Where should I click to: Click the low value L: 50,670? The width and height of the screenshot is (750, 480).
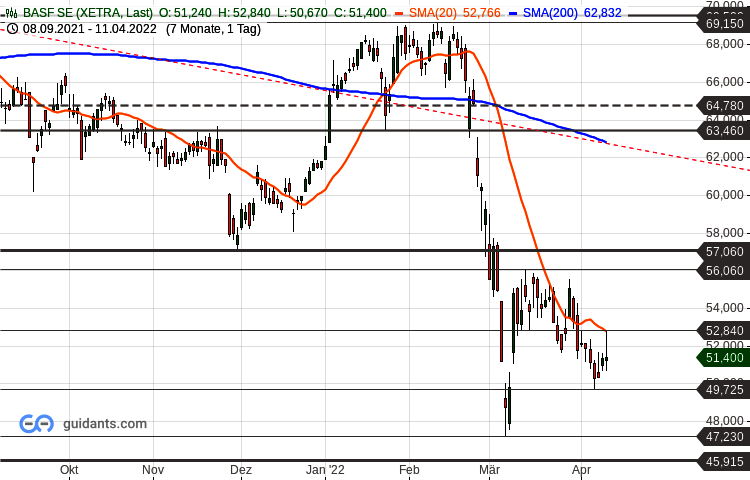pos(302,12)
